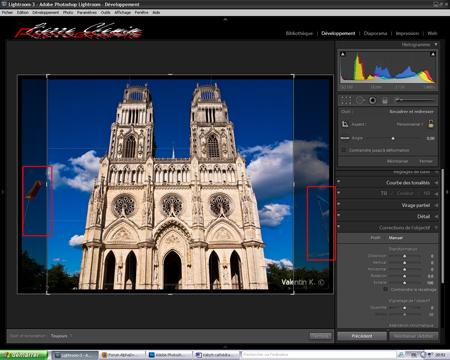Show the left panel with edge arrow
The width and height of the screenshot is (450, 360).
(x=3, y=192)
